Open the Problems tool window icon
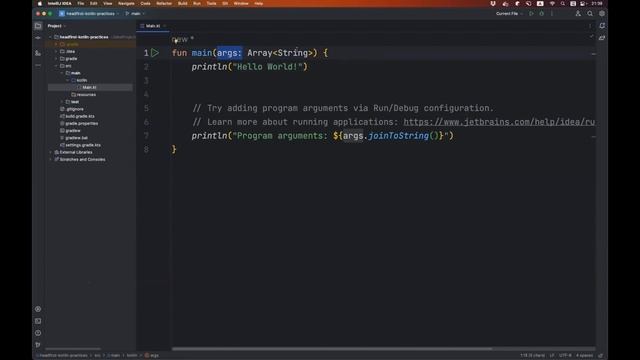The image size is (640, 360). [38, 333]
